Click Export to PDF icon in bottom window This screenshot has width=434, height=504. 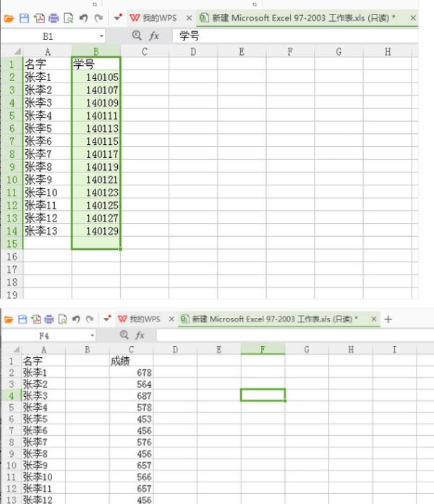[36, 319]
